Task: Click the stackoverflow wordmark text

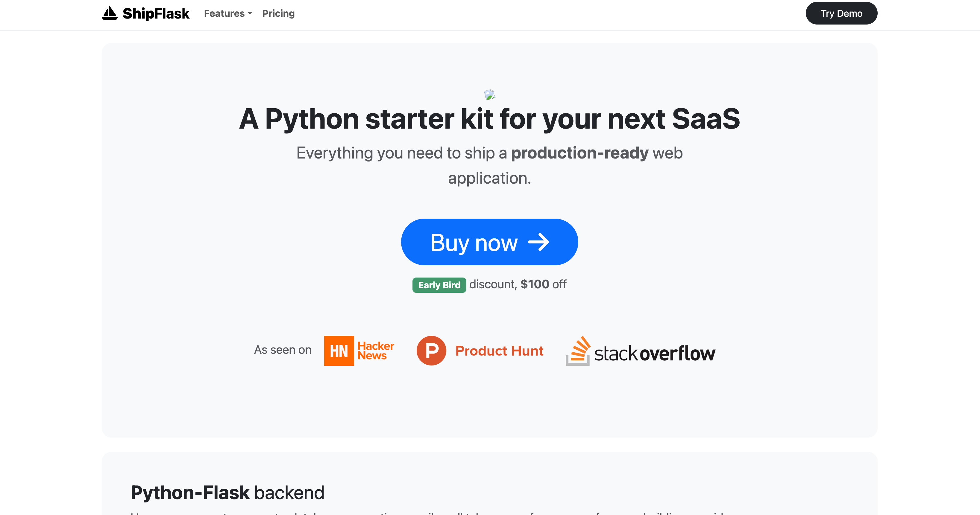Action: click(654, 354)
